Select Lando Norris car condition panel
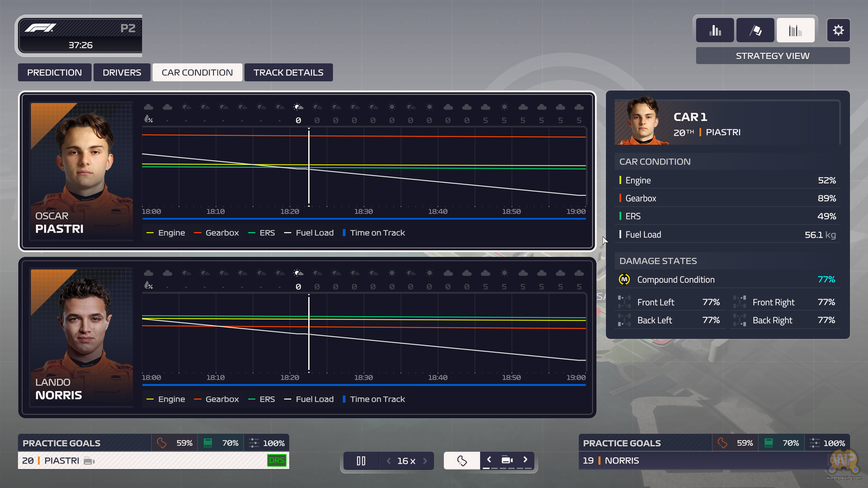Viewport: 868px width, 488px height. [x=81, y=337]
